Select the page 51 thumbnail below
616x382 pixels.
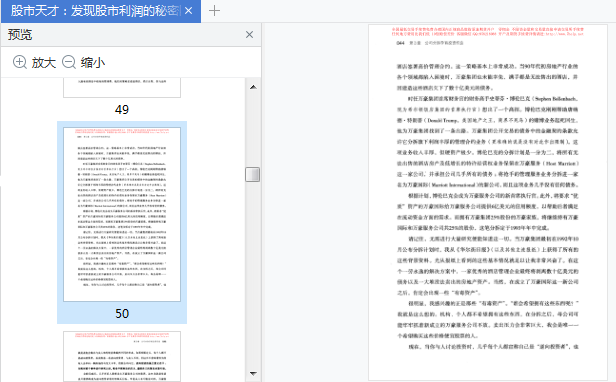pyautogui.click(x=122, y=356)
